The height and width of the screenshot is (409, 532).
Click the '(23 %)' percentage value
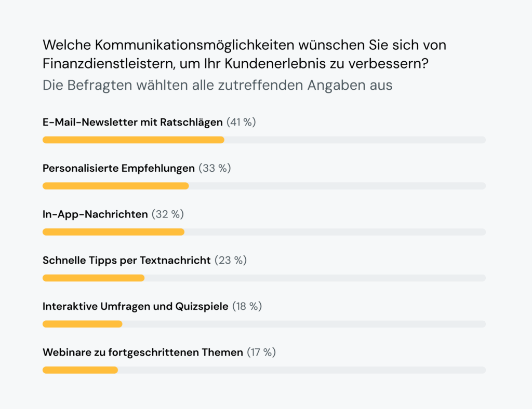tap(230, 260)
